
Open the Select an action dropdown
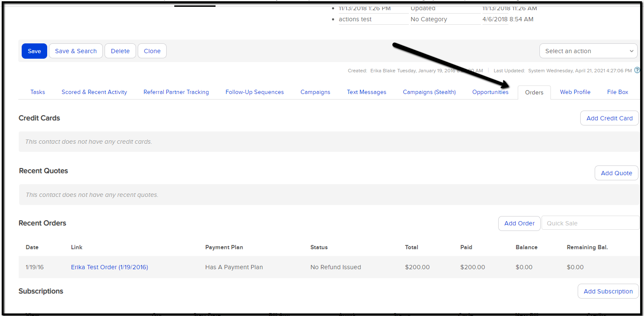click(588, 51)
